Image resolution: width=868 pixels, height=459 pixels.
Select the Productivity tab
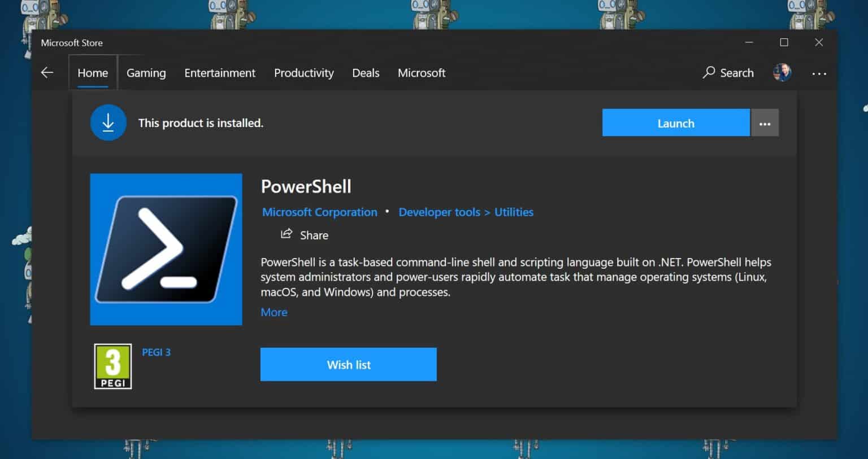pos(303,73)
